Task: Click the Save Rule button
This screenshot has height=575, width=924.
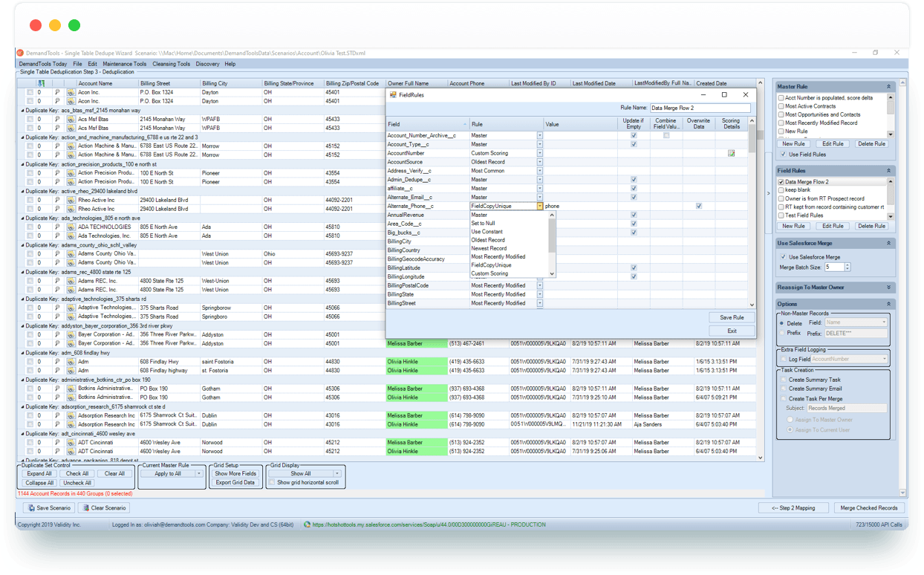Action: (x=732, y=317)
